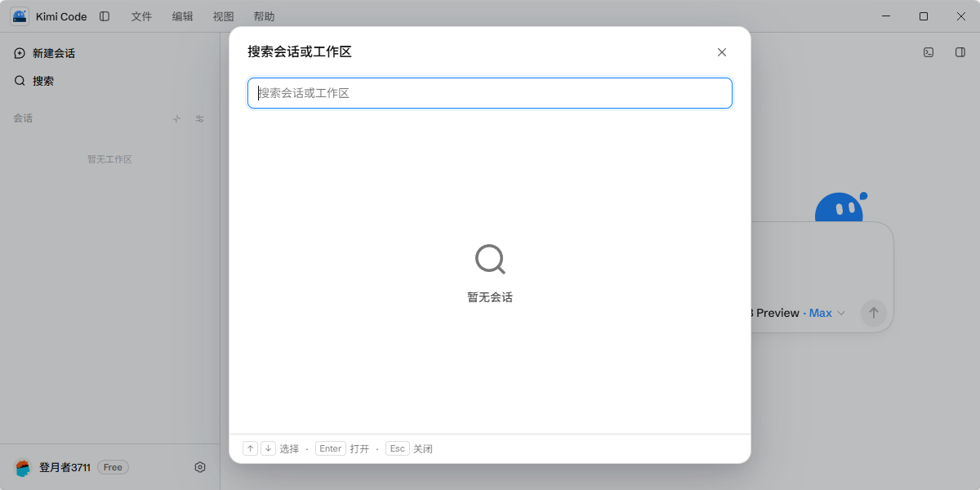Click the Kimi Code app logo icon
The width and height of the screenshot is (980, 490).
[x=20, y=16]
